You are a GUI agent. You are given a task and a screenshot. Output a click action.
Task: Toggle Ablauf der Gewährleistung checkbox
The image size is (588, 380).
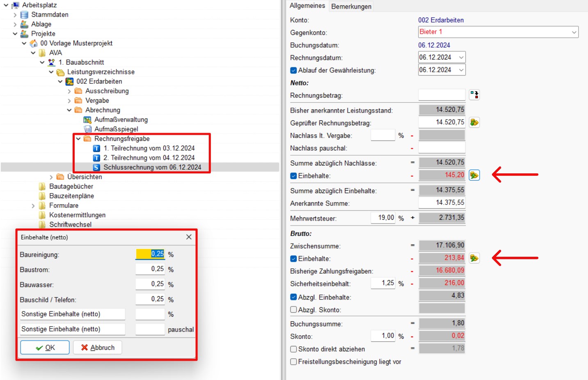click(x=293, y=70)
